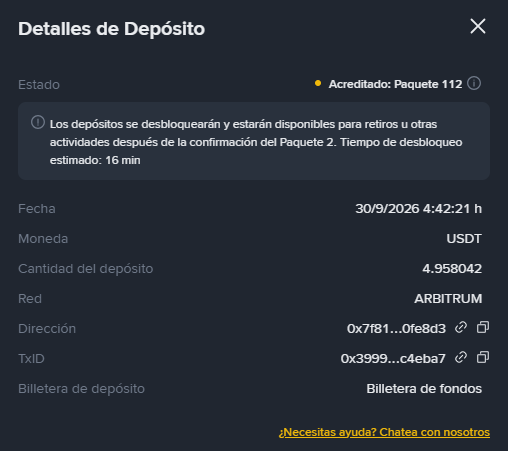Copy the Dirección address
508x451 pixels.
(483, 327)
